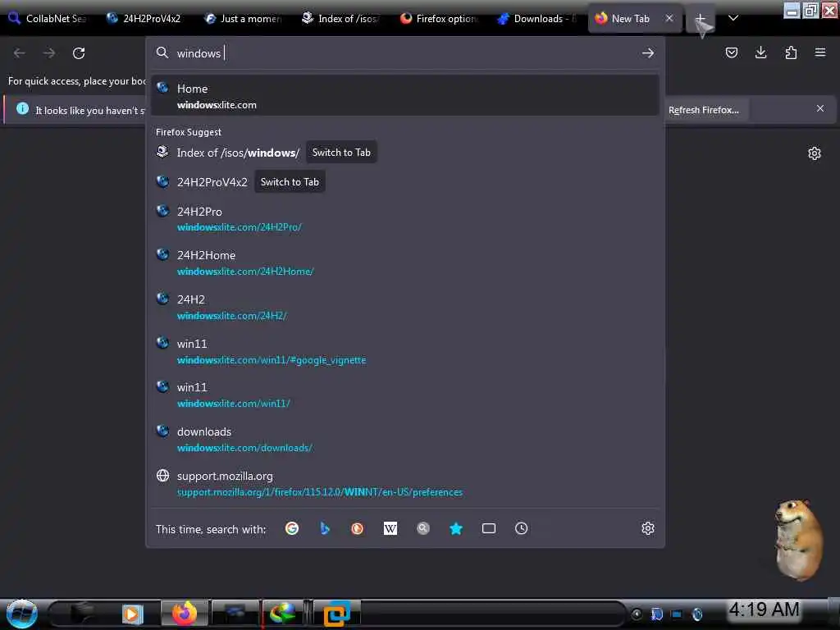Image resolution: width=840 pixels, height=630 pixels.
Task: Open the downloads suggestion
Action: click(x=405, y=440)
